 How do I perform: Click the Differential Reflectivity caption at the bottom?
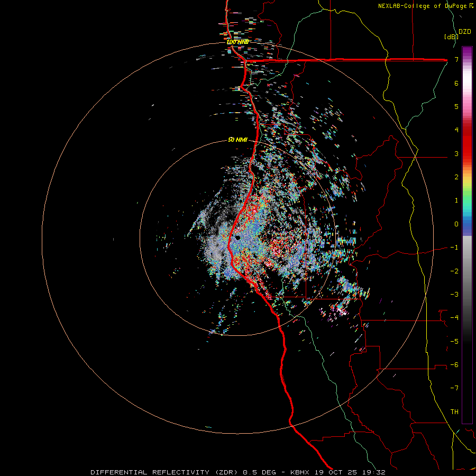click(x=238, y=472)
